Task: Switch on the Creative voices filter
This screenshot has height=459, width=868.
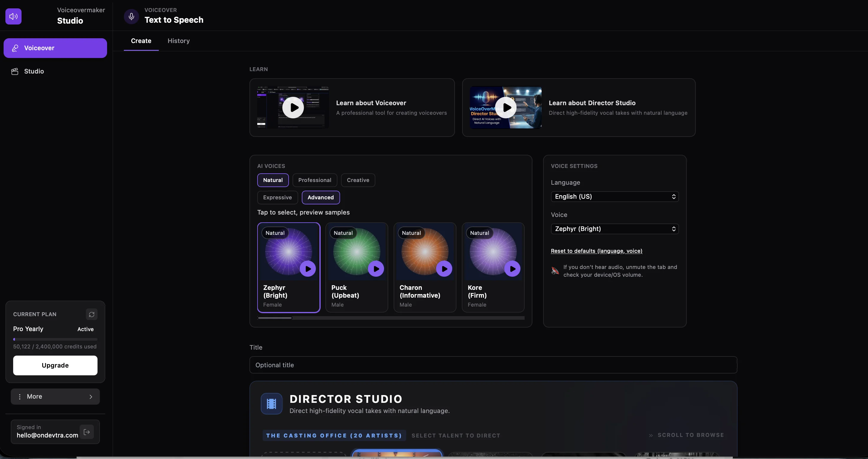Action: (x=358, y=180)
